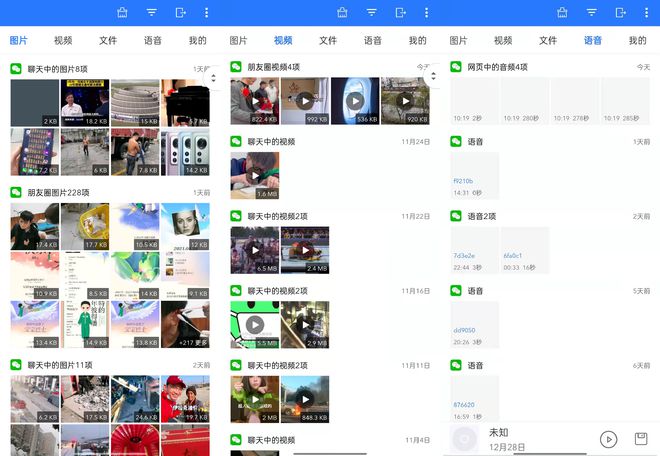Open the three-dot menu in middle panel

(x=426, y=13)
